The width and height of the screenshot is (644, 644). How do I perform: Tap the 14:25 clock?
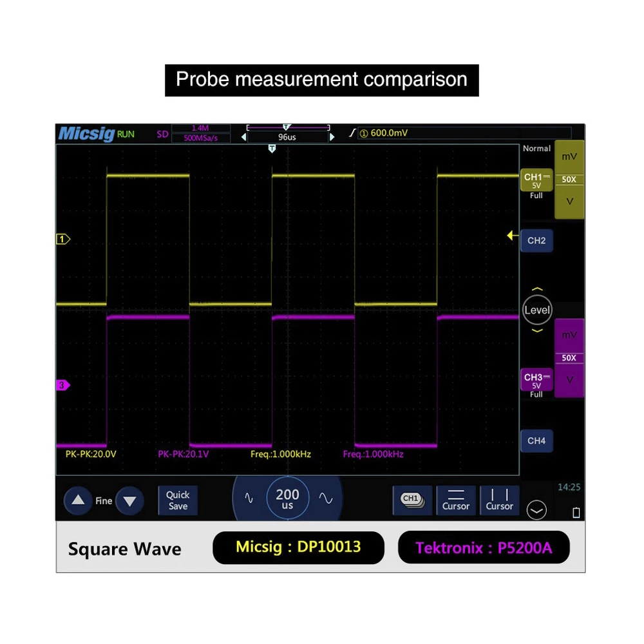click(569, 488)
